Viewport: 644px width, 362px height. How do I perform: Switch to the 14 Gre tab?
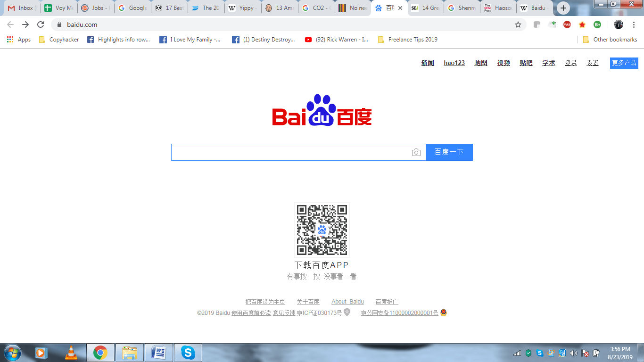(427, 8)
